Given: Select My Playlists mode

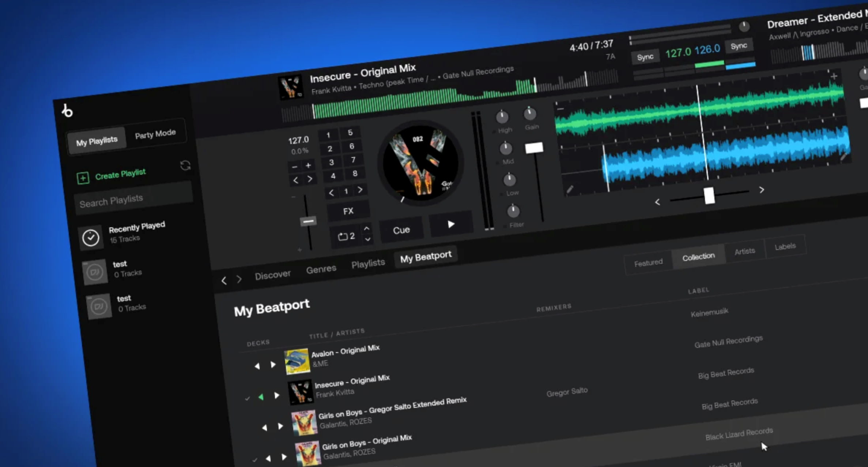Looking at the screenshot, I should coord(97,141).
